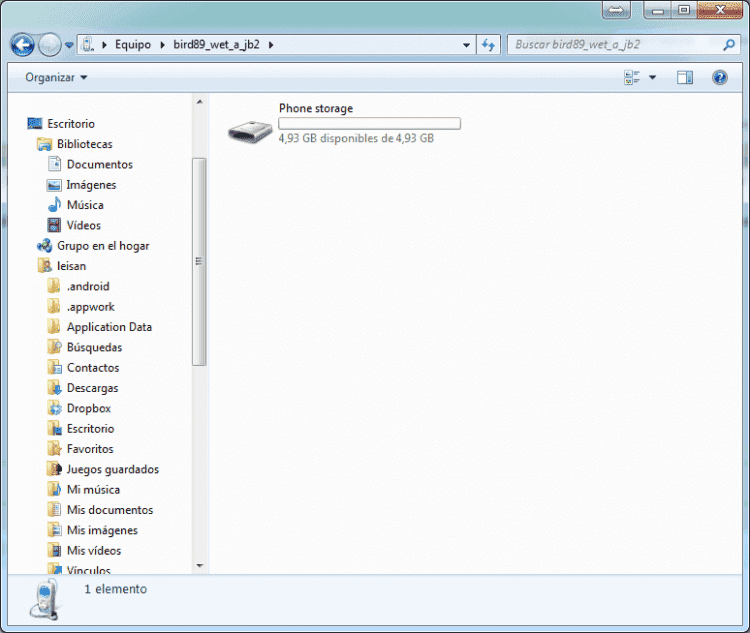Open Help via the question mark icon
The image size is (750, 633).
point(719,78)
